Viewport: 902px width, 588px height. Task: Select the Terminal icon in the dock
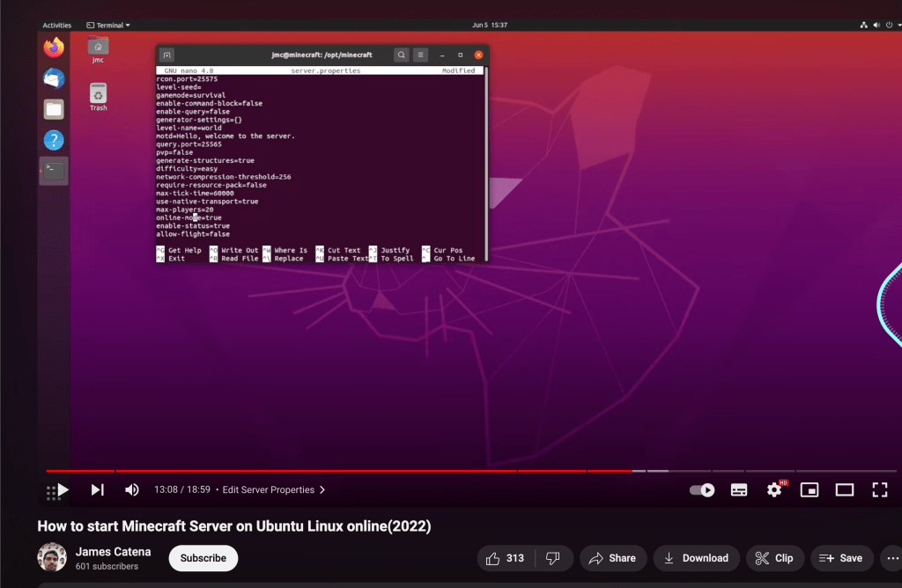tap(54, 171)
